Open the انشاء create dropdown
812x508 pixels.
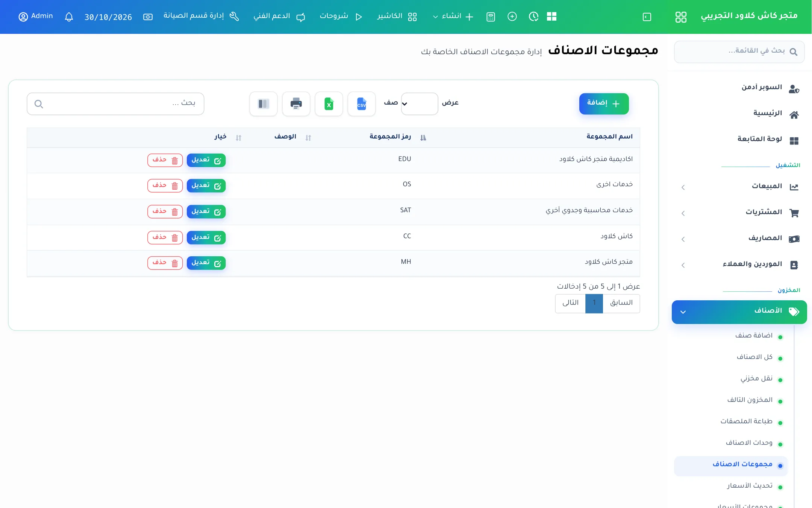[x=453, y=17]
